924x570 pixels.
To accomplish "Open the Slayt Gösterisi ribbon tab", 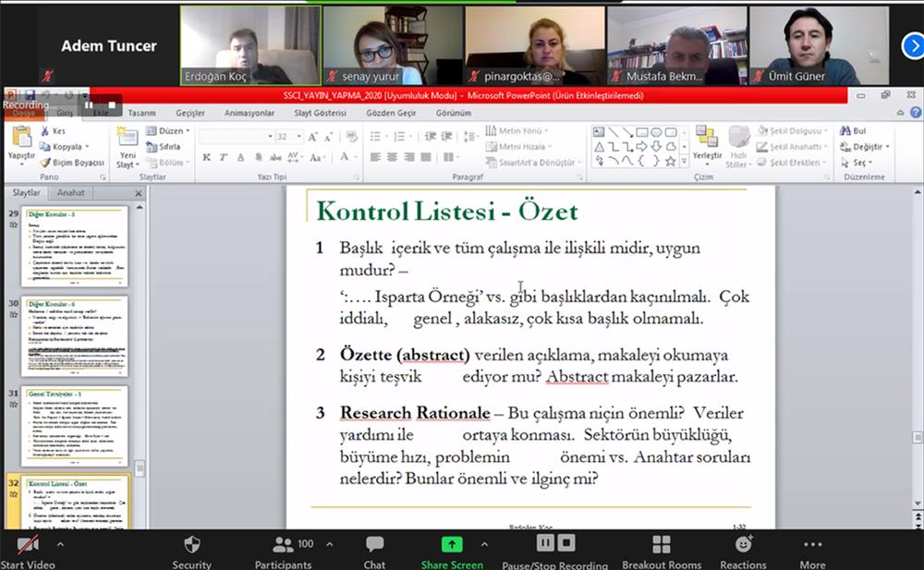I will click(321, 113).
